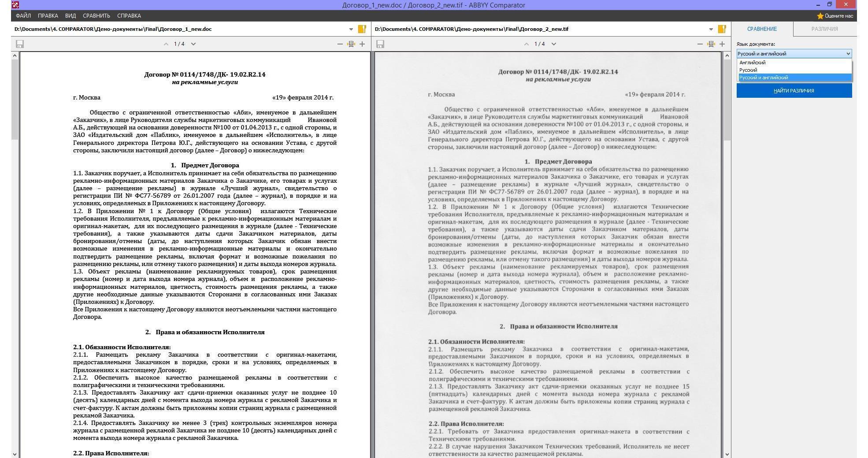The width and height of the screenshot is (868, 458).
Task: Go to previous page in right document
Action: pos(526,44)
